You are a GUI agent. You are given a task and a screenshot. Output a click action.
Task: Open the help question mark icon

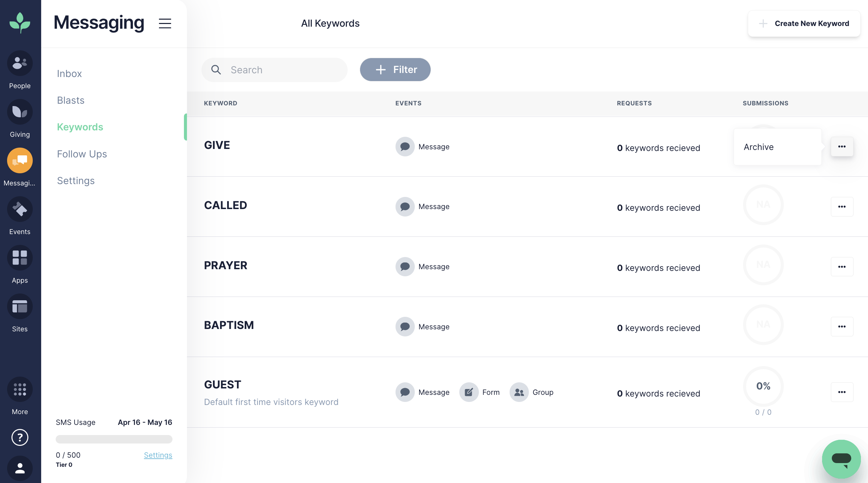[x=20, y=437]
